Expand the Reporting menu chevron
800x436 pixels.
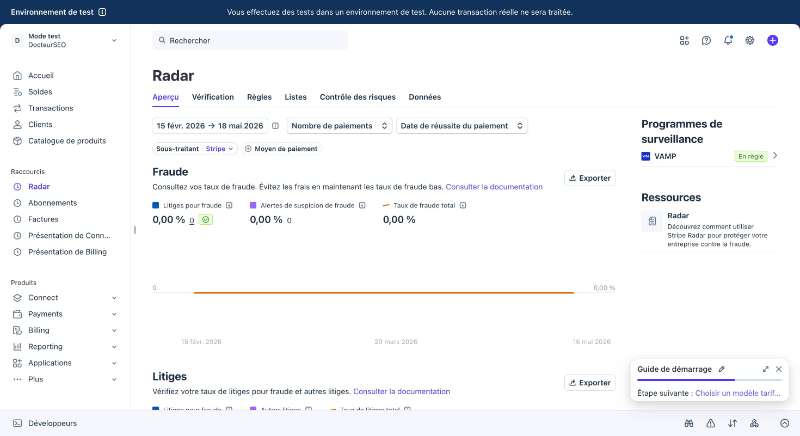(x=114, y=347)
